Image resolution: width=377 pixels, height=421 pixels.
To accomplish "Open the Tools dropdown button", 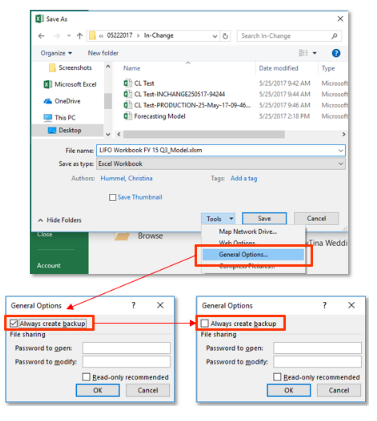I will pyautogui.click(x=218, y=219).
